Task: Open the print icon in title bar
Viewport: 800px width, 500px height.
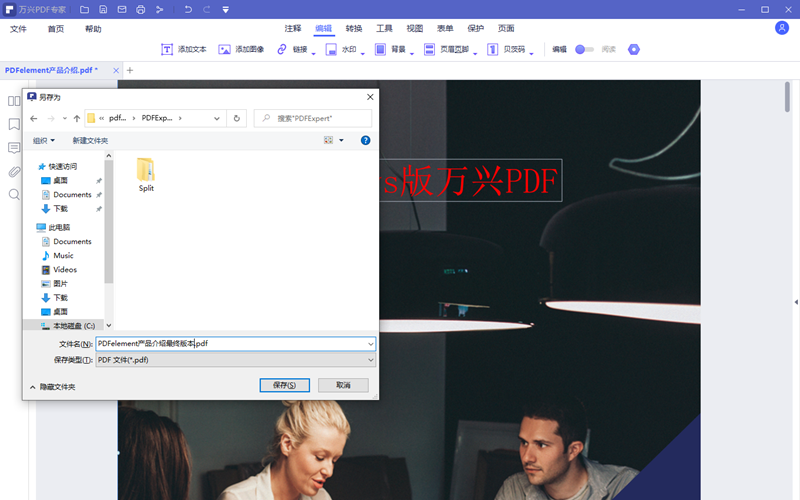Action: point(140,9)
